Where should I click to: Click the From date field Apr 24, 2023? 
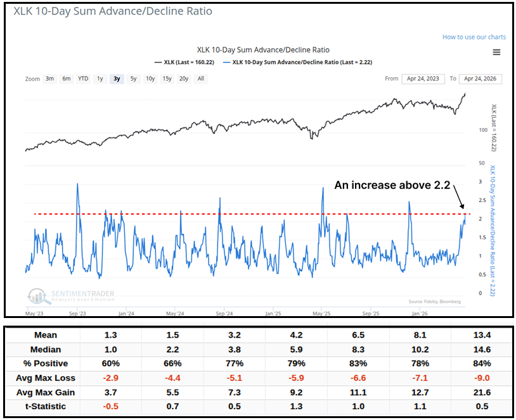click(423, 79)
